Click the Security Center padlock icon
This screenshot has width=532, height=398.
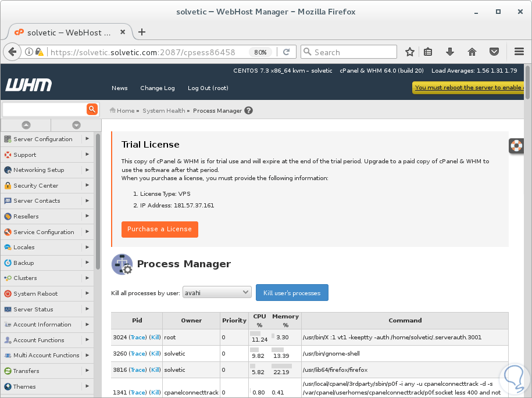pos(8,185)
